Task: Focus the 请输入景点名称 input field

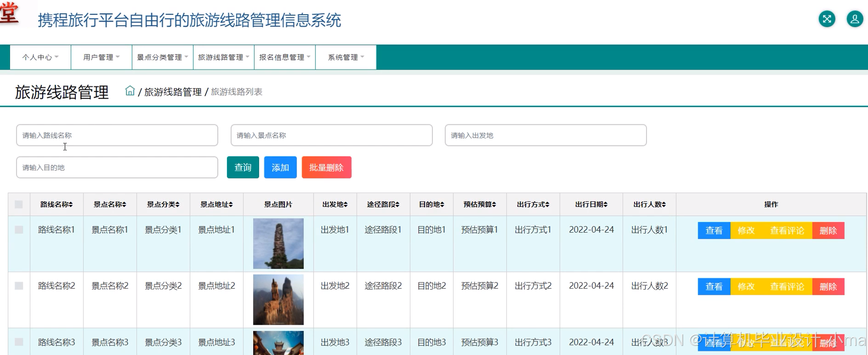Action: 332,135
